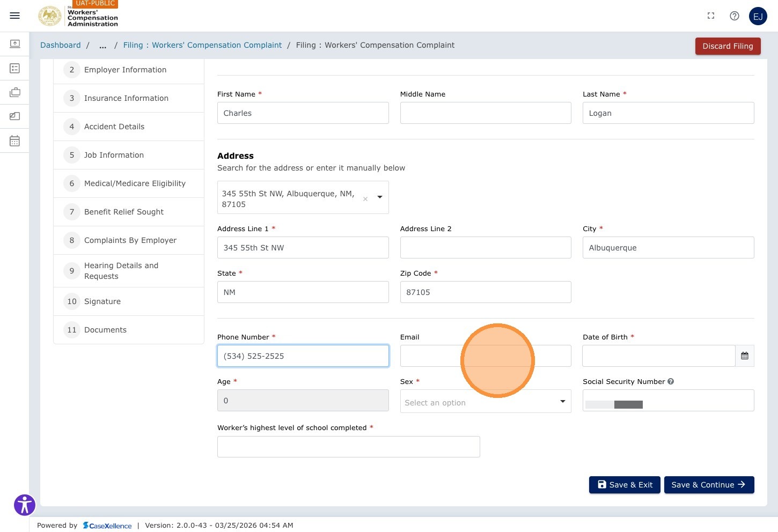Click the Save & Continue button
Viewport: 778px width, 532px height.
tap(709, 485)
